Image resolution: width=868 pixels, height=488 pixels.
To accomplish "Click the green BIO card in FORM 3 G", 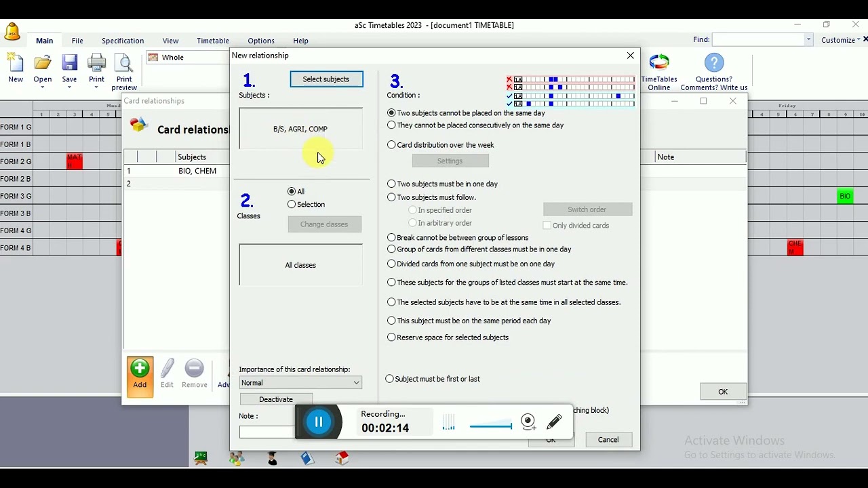I will point(845,197).
